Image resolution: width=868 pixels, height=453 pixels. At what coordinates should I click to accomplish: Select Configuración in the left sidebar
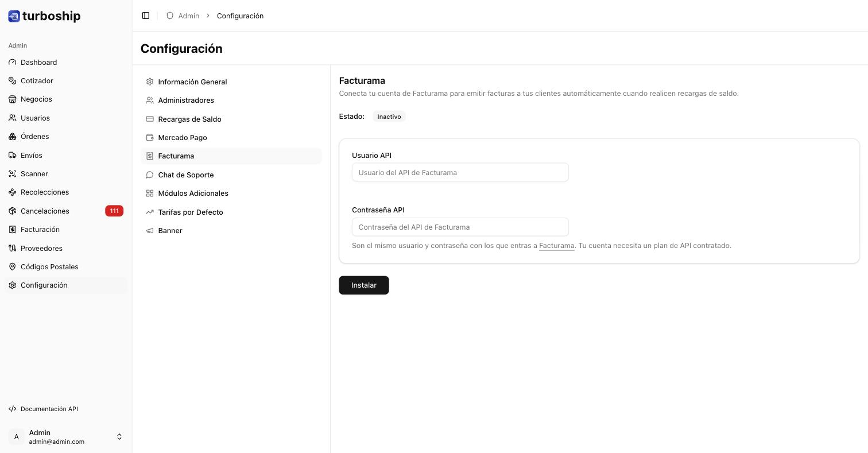coord(66,285)
